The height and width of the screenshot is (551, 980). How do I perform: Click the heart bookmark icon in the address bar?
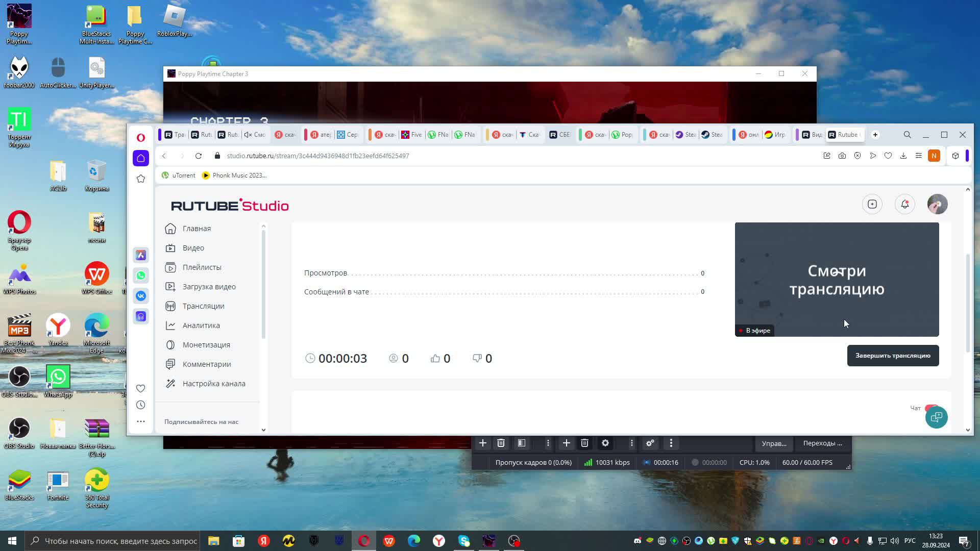point(888,156)
